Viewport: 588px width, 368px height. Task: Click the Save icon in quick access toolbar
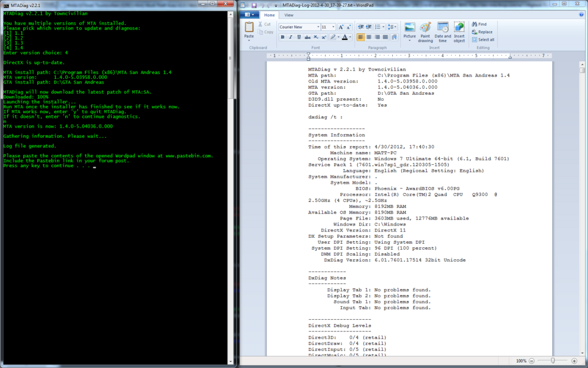[x=253, y=5]
